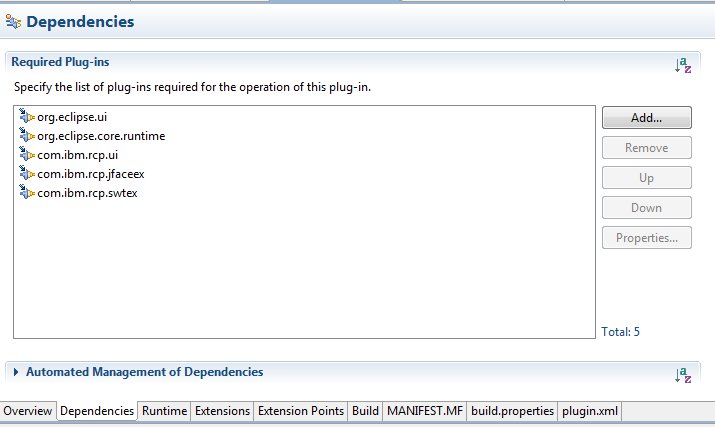Click the sort icon in Required Plug-ins
This screenshot has width=715, height=427.
coord(683,65)
